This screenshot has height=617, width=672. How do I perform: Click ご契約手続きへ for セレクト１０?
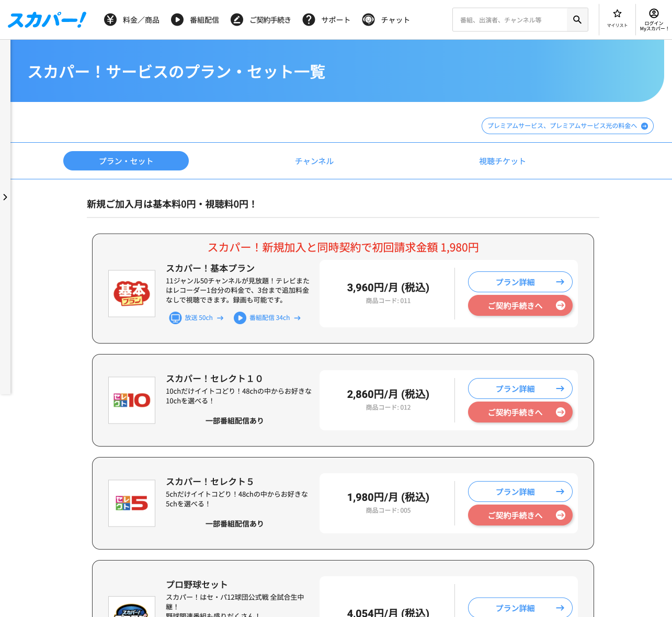pos(520,412)
